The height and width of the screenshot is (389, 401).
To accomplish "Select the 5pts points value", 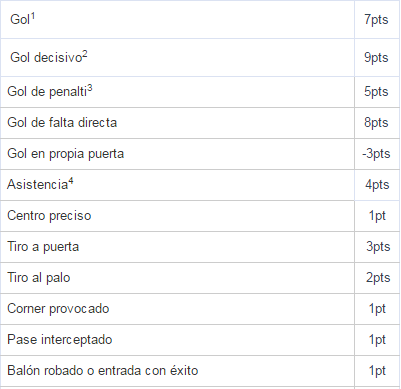I will click(x=376, y=91).
